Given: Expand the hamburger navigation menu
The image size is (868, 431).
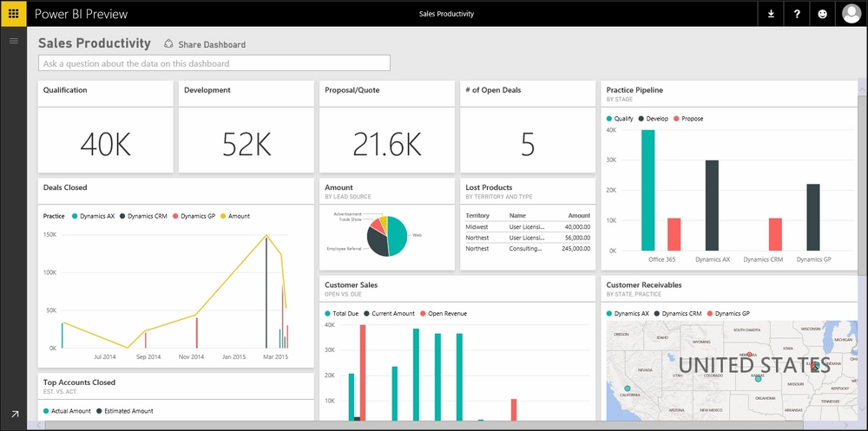Looking at the screenshot, I should click(x=14, y=41).
